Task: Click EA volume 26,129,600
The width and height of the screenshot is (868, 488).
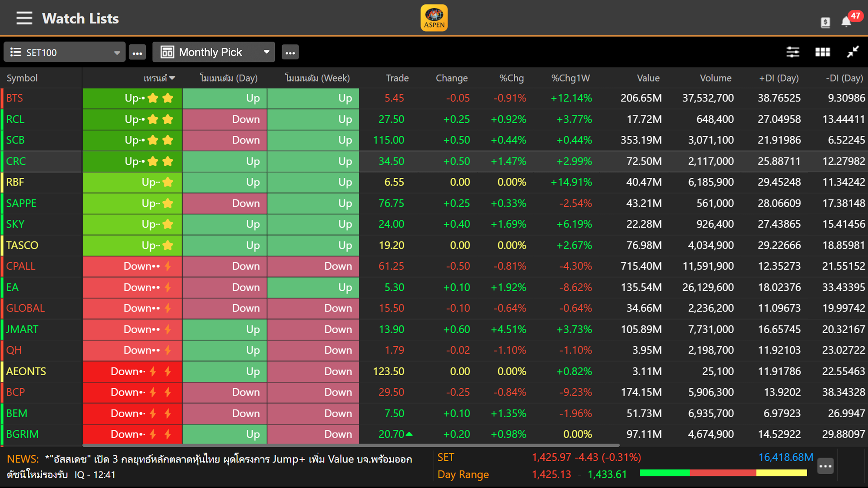Action: [x=708, y=287]
